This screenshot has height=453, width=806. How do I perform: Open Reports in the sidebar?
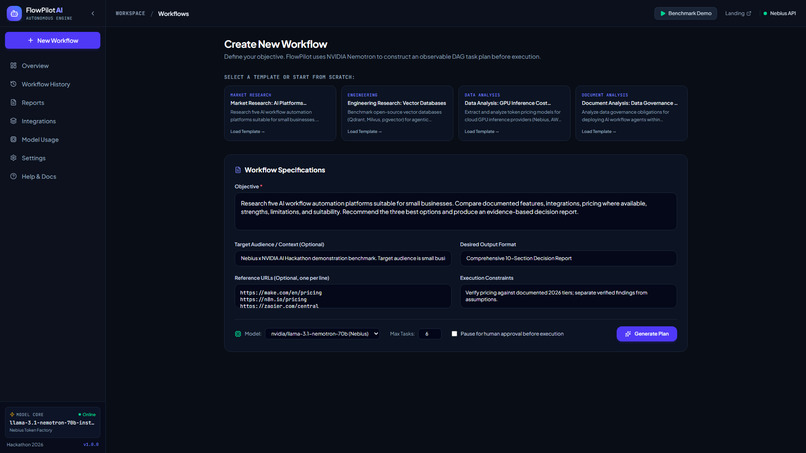52,103
